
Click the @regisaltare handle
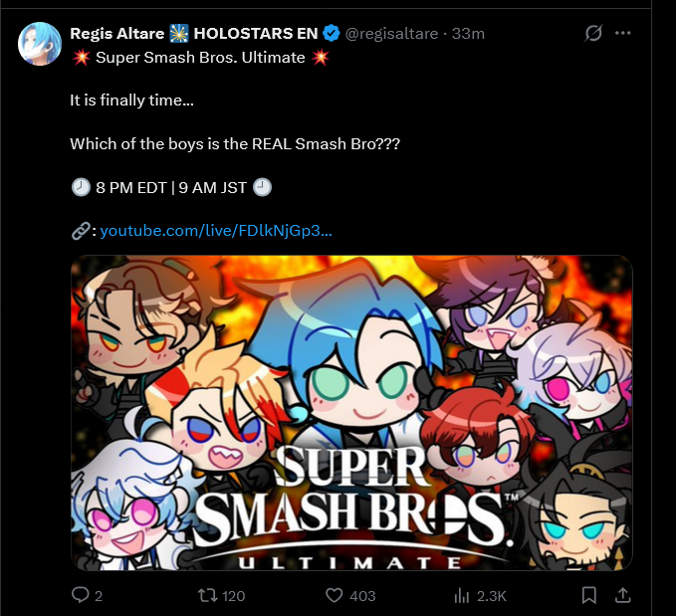click(391, 33)
